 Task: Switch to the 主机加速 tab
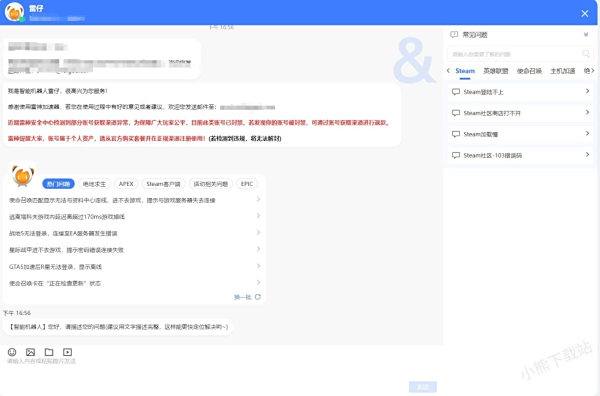[562, 71]
